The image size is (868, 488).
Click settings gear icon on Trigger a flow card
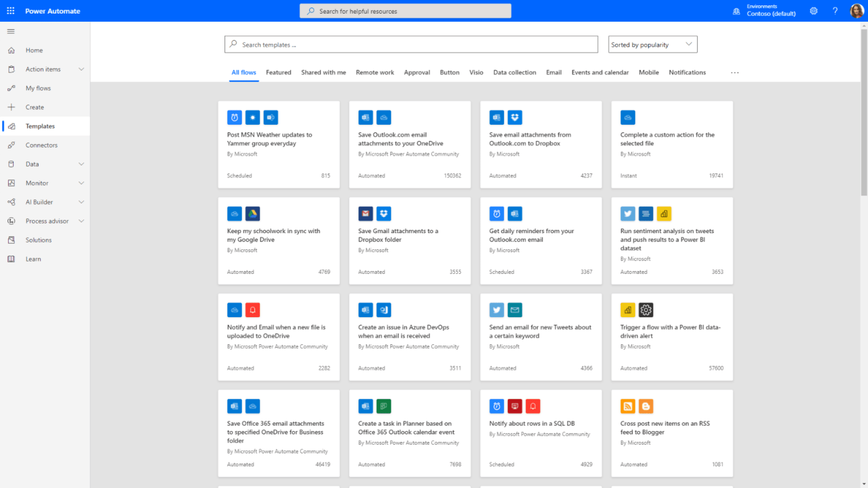pyautogui.click(x=646, y=310)
